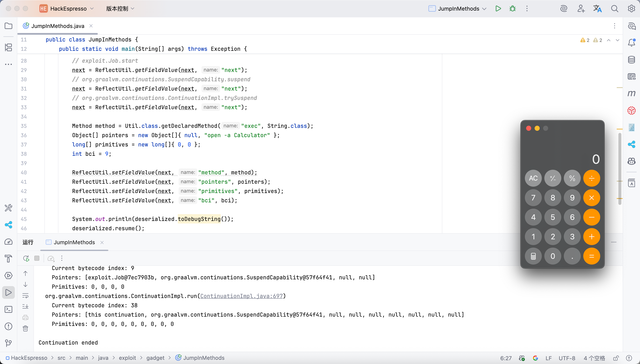
Task: Open the mode menu icon in Calculator
Action: click(533, 256)
